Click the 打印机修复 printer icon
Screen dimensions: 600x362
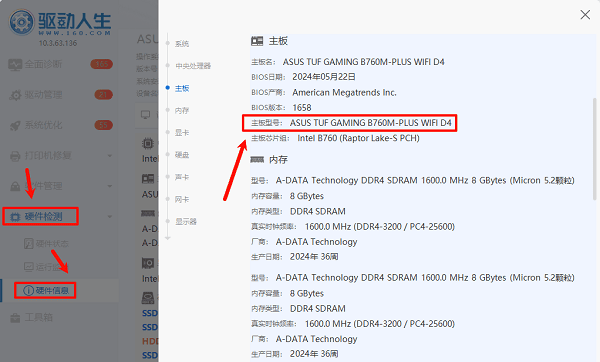[15, 156]
